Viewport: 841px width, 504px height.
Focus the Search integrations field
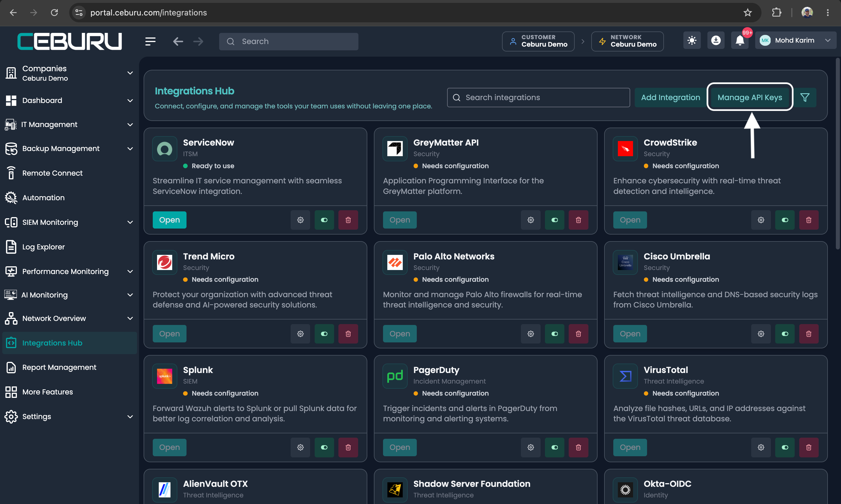click(538, 98)
